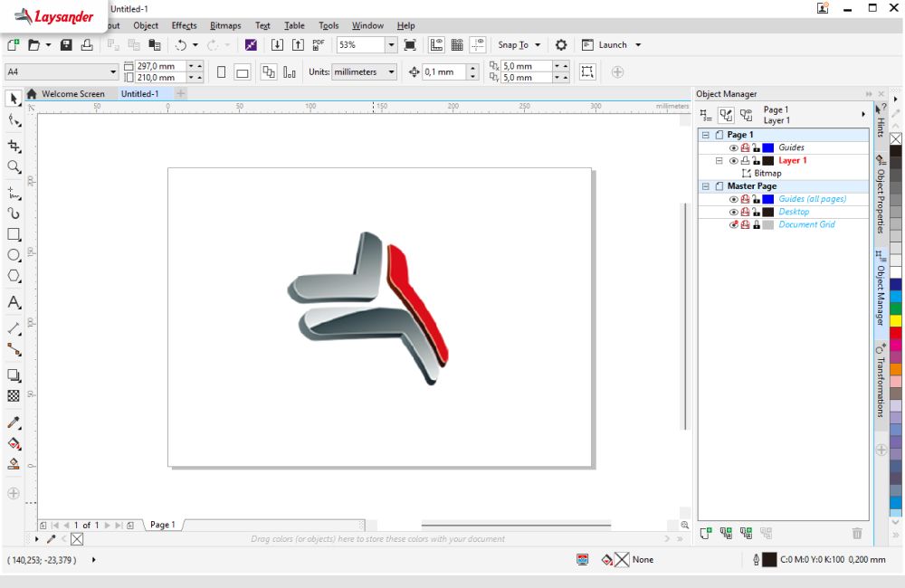Create a new document
905x588 pixels.
(13, 45)
